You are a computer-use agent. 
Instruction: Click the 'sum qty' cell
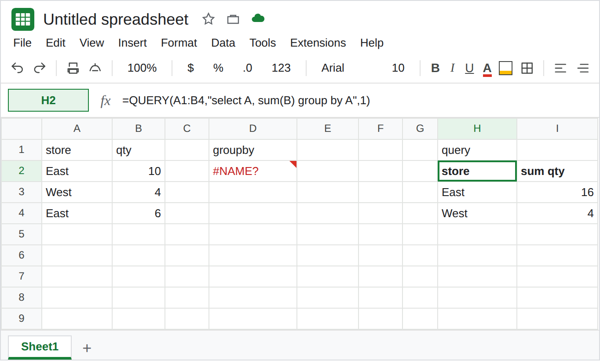pos(557,171)
